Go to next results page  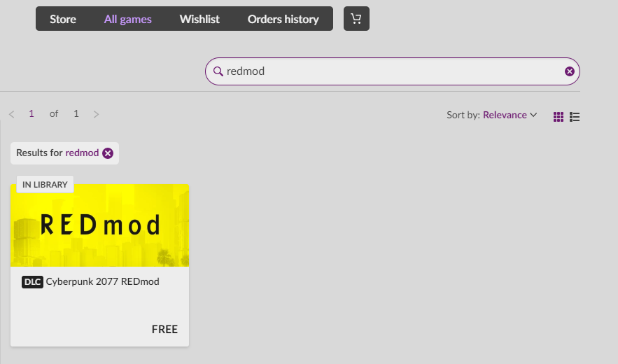pyautogui.click(x=96, y=114)
